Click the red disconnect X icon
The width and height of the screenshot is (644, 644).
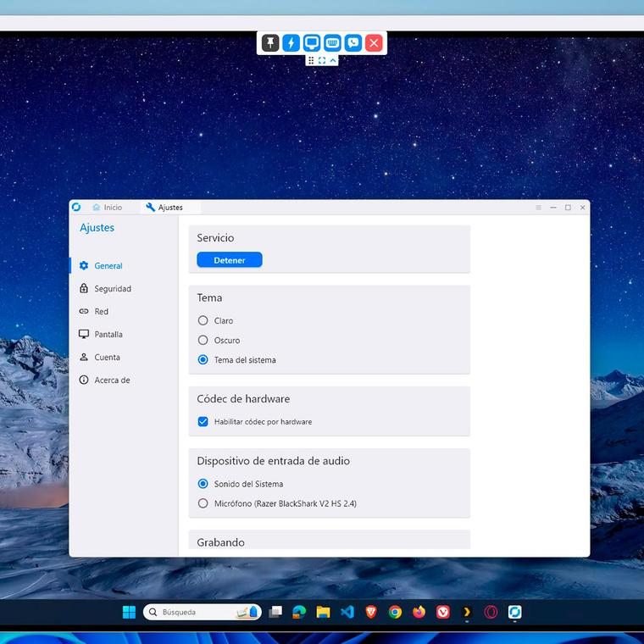(374, 43)
